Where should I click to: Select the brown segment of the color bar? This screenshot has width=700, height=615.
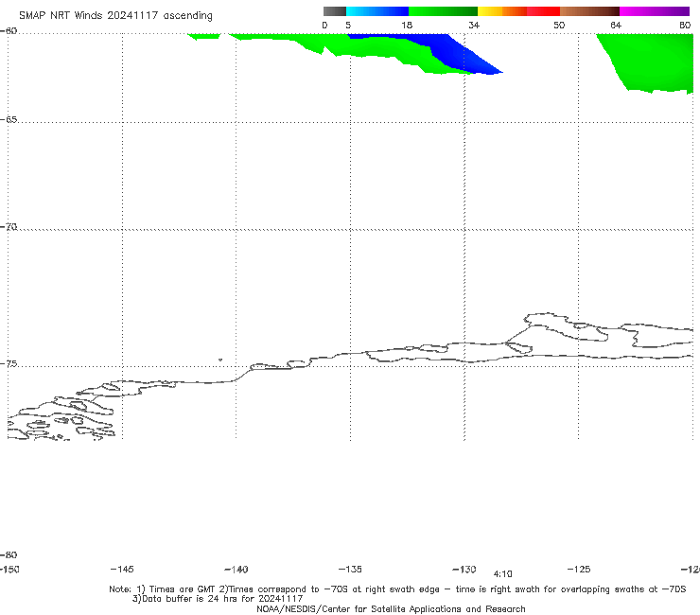[x=589, y=11]
